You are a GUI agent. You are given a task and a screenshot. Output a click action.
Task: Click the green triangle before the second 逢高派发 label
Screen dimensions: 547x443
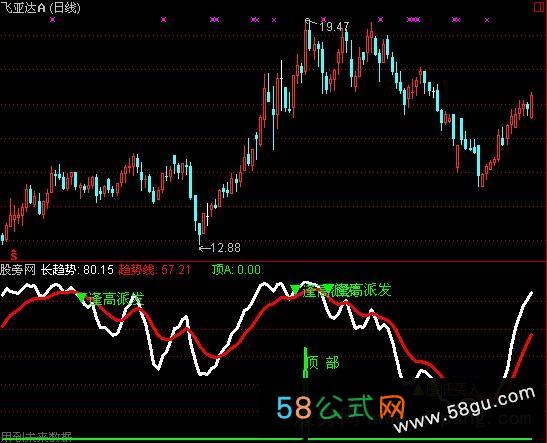(x=295, y=289)
